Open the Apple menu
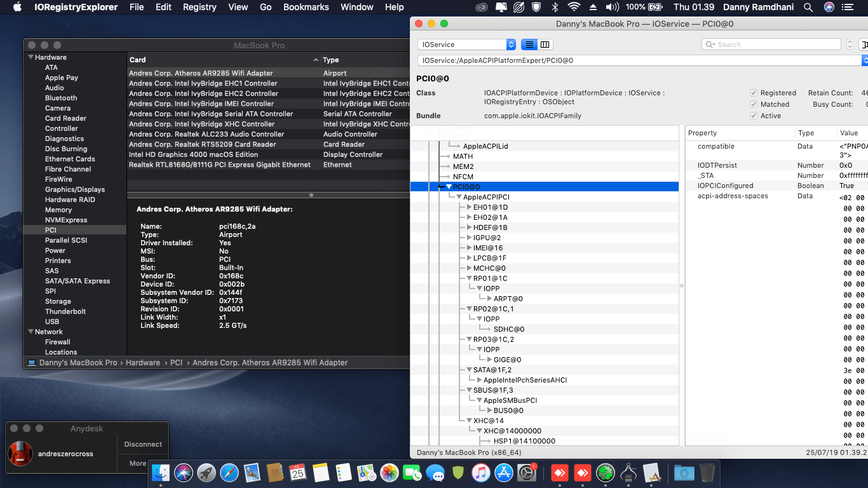The width and height of the screenshot is (868, 488). (x=17, y=7)
